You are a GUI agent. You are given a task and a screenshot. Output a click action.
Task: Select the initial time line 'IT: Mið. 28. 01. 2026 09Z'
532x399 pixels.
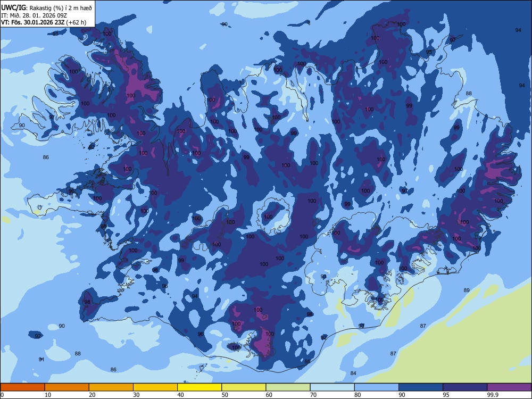[x=34, y=15]
